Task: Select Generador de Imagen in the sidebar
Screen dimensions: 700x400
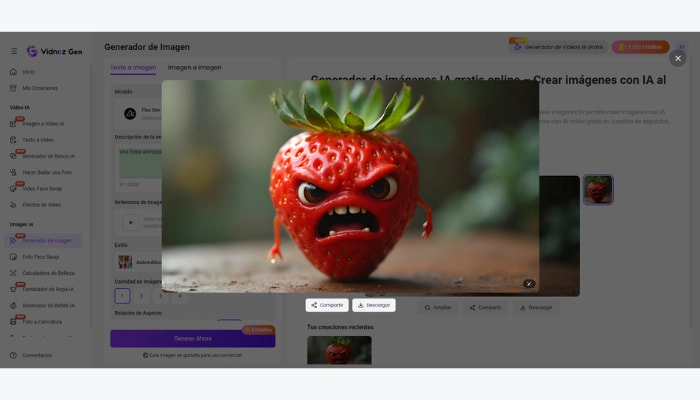Action: click(43, 241)
